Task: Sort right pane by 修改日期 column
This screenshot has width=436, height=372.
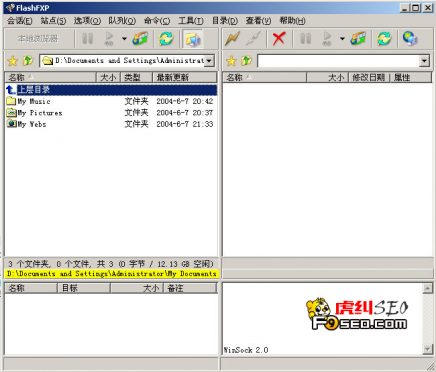Action: [369, 77]
